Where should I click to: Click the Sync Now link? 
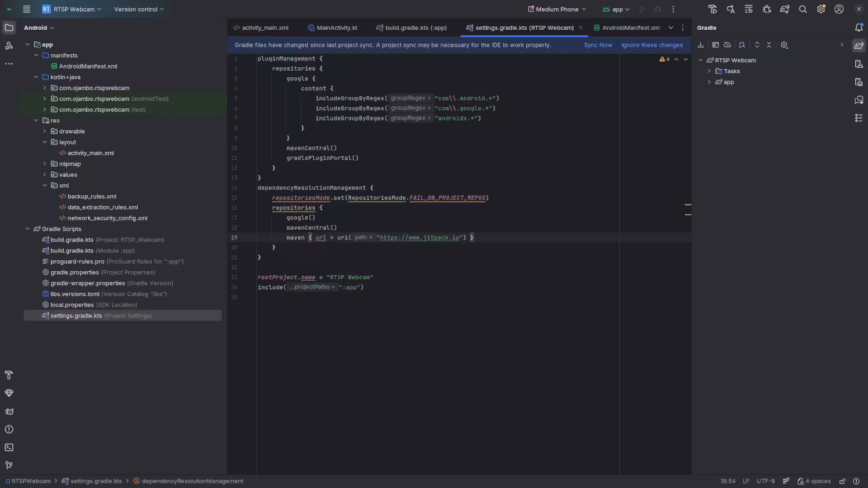tap(597, 45)
